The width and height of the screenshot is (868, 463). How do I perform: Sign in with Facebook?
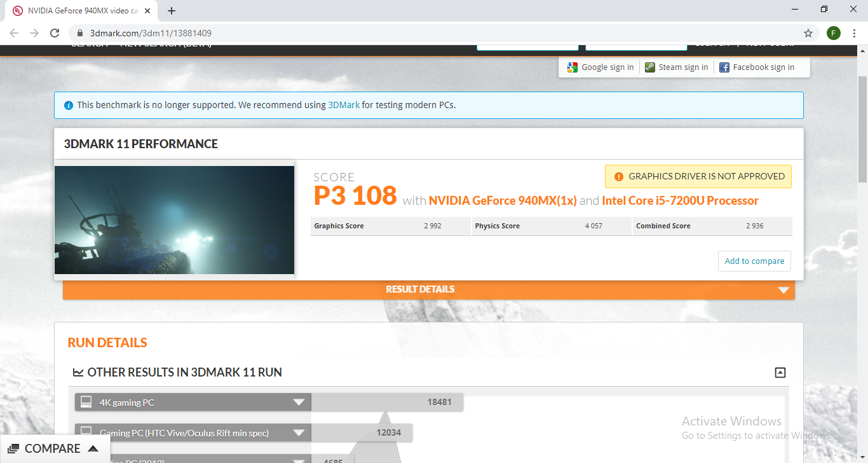coord(757,67)
